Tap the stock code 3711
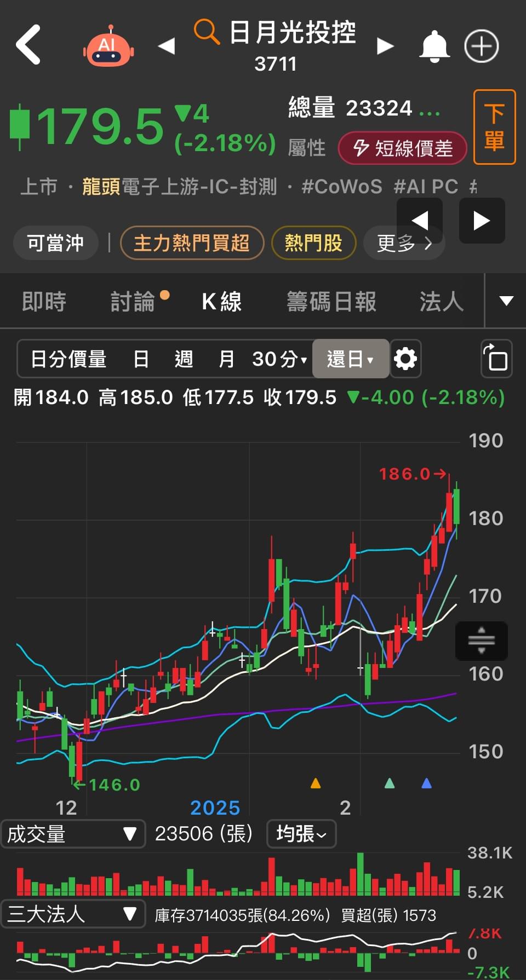Screen dimensions: 526x980 pyautogui.click(x=276, y=64)
